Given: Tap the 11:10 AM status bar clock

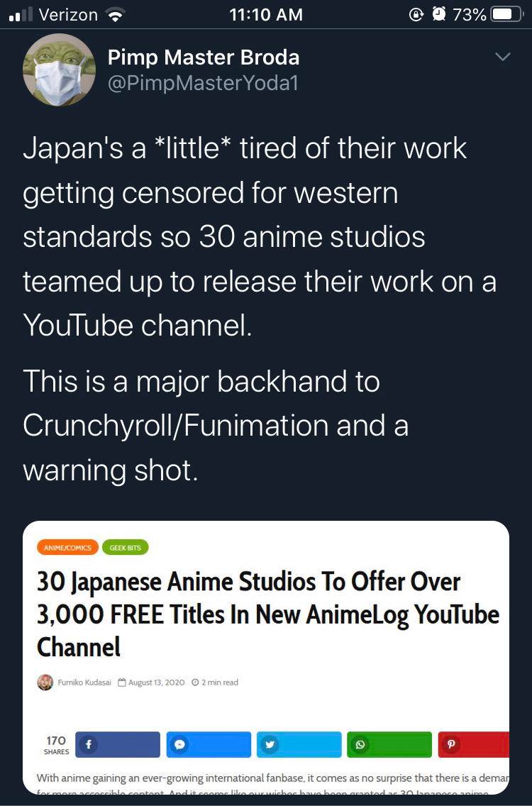Looking at the screenshot, I should [x=266, y=14].
